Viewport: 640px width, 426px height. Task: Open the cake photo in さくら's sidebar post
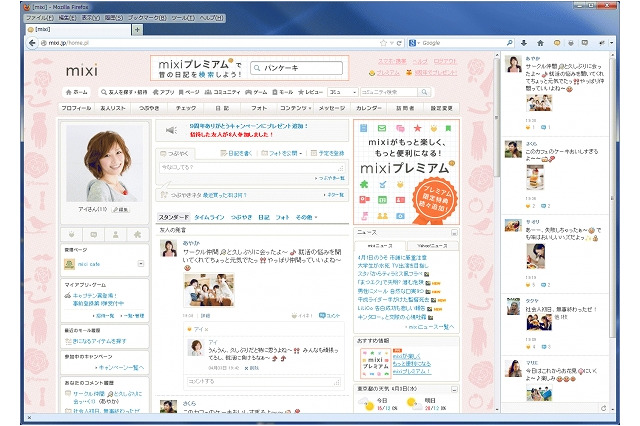535,177
